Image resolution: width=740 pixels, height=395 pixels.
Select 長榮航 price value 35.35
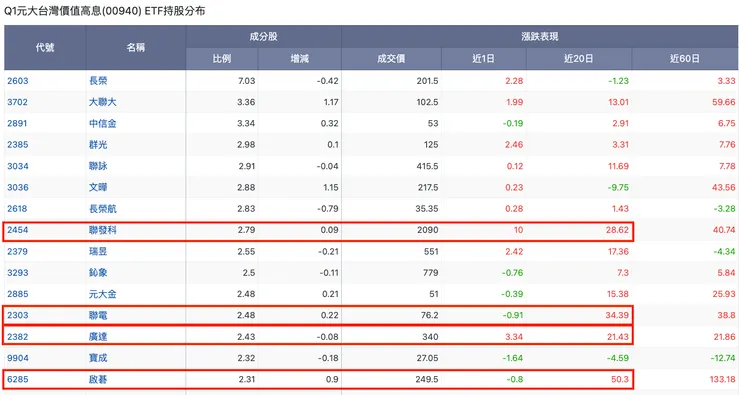(x=427, y=209)
